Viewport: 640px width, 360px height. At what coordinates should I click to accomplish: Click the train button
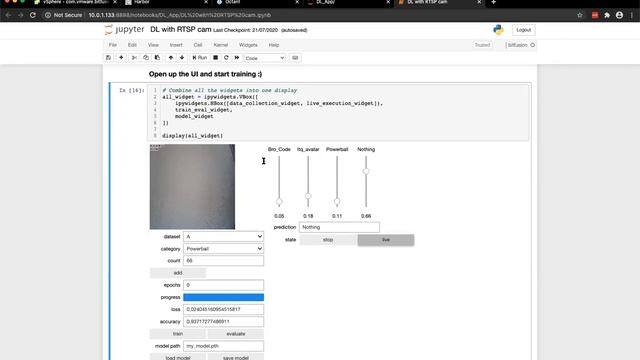point(178,334)
